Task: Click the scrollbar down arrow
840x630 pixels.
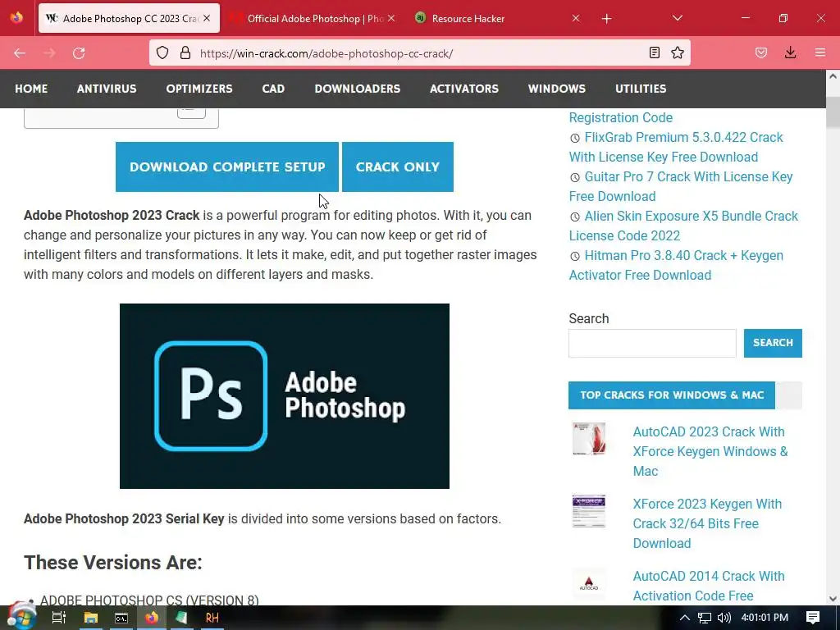Action: point(833,599)
